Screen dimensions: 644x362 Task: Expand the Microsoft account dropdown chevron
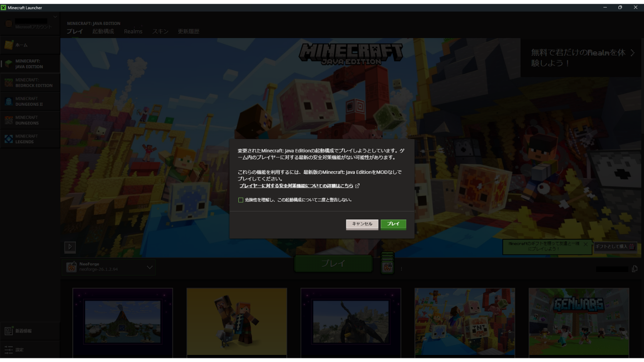tap(55, 18)
